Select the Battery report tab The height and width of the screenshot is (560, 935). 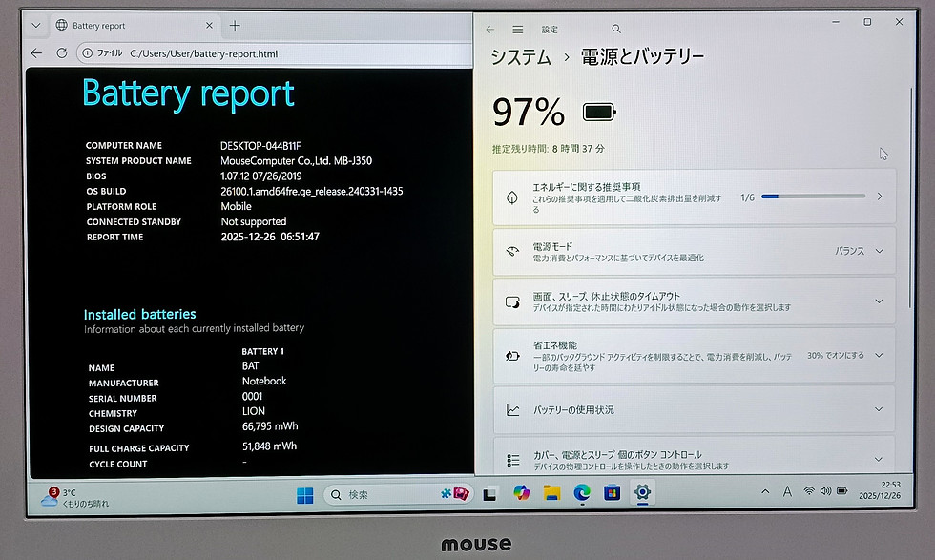coord(134,26)
